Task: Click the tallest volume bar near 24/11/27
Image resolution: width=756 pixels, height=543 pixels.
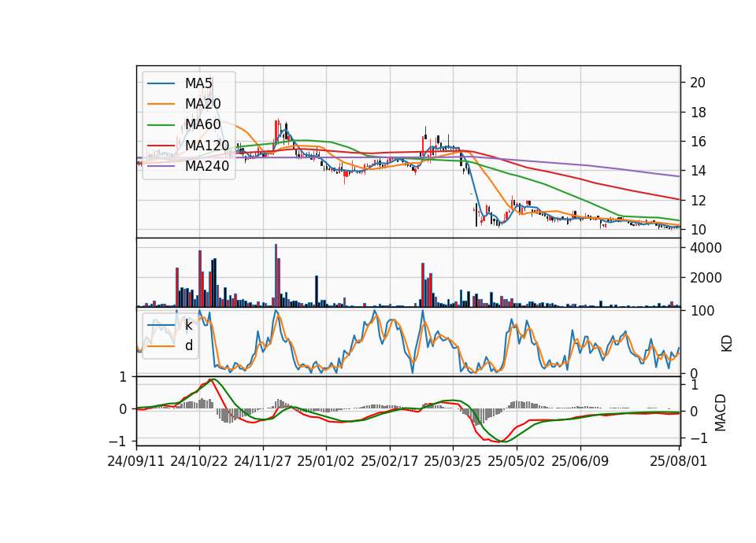Action: (276, 275)
